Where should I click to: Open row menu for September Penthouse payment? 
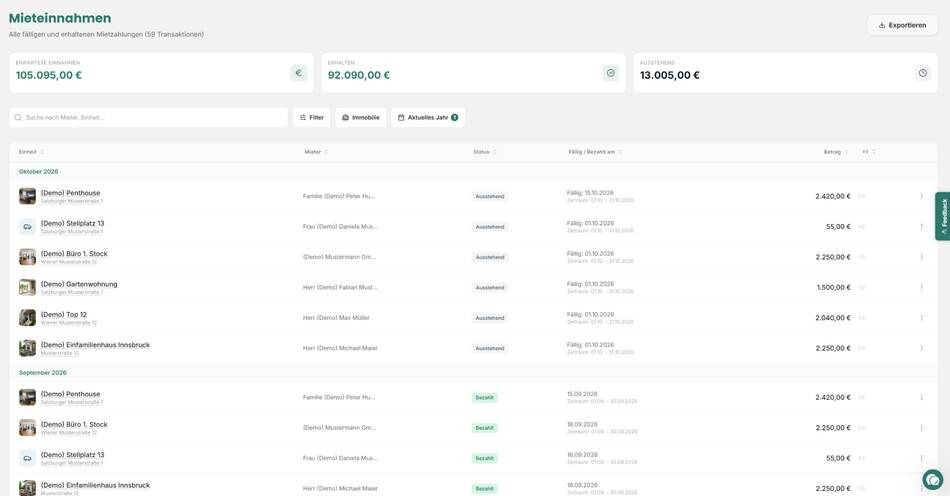922,397
